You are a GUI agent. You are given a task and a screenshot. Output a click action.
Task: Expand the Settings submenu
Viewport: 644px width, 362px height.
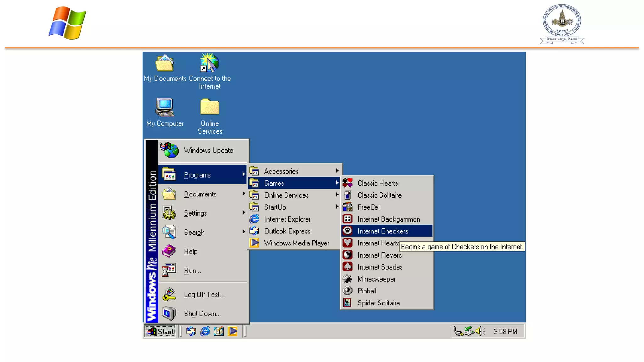click(x=196, y=213)
